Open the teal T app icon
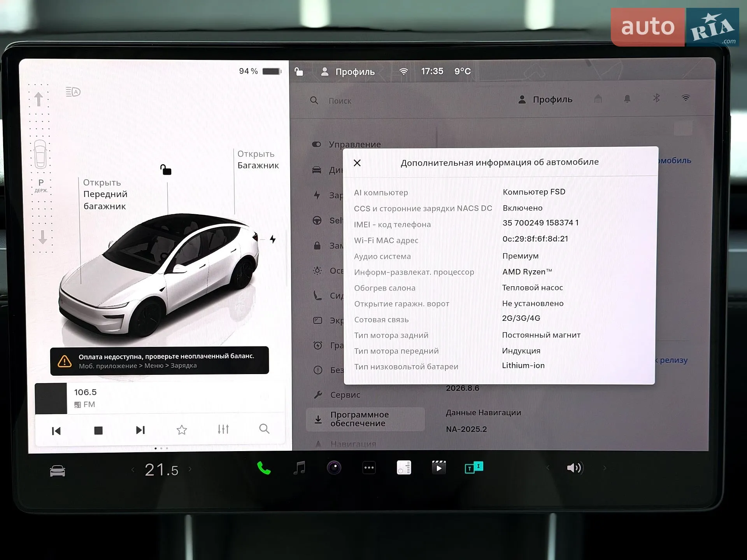Image resolution: width=747 pixels, height=560 pixels. tap(474, 467)
